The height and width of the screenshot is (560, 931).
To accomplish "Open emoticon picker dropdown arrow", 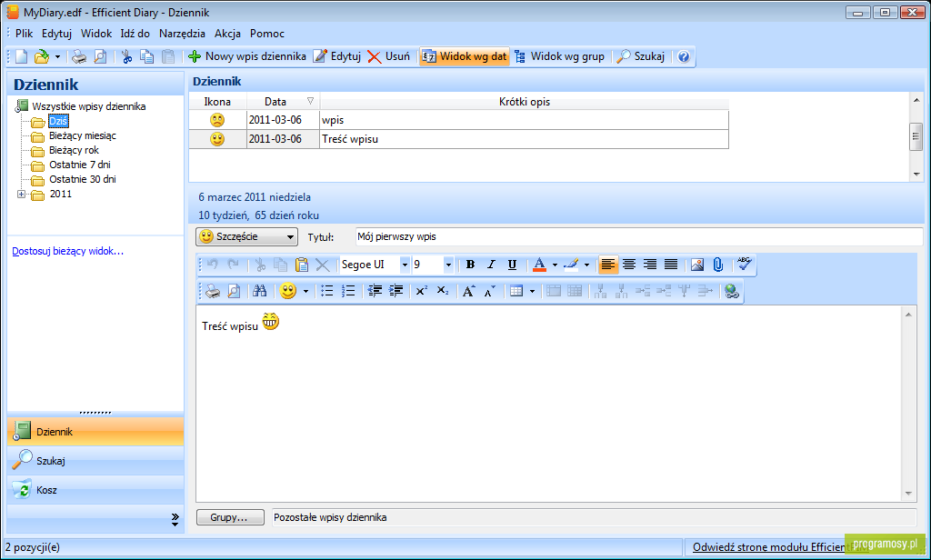I will click(305, 291).
